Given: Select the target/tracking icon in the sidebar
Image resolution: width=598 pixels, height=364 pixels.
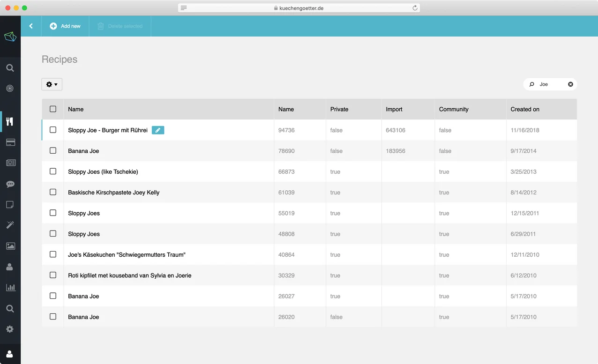Looking at the screenshot, I should [x=10, y=88].
